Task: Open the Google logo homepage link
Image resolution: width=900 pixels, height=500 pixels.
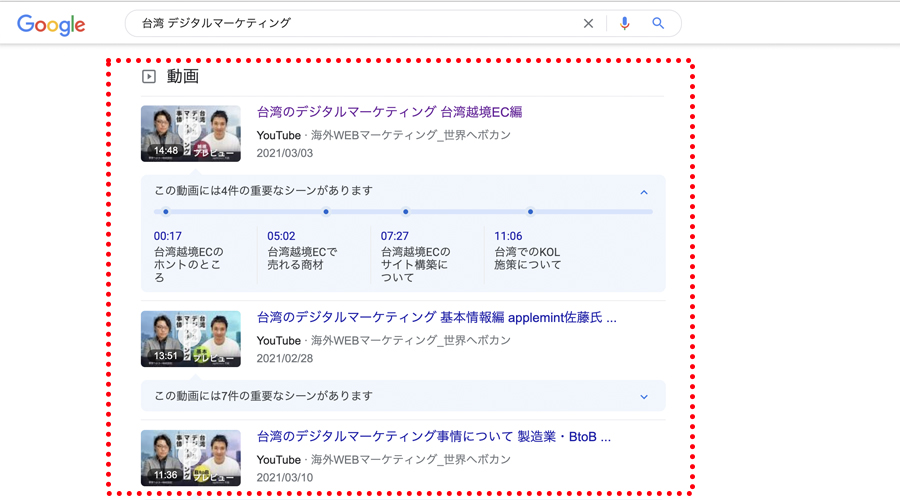Action: pos(51,24)
